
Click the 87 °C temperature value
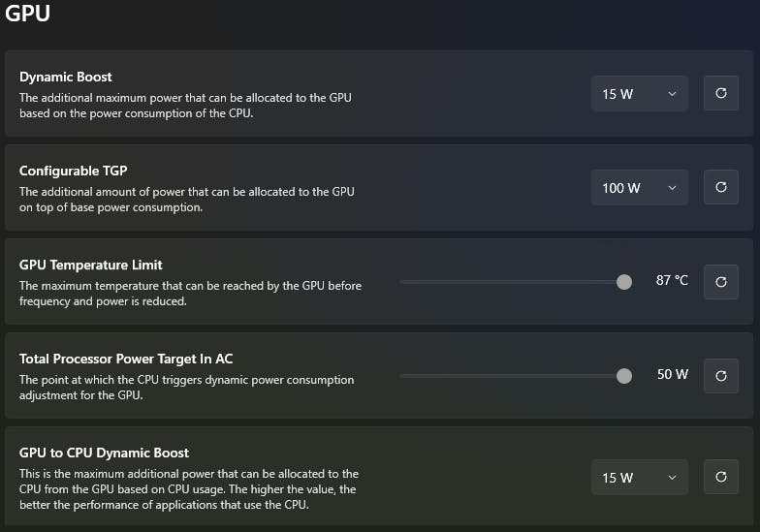click(672, 281)
